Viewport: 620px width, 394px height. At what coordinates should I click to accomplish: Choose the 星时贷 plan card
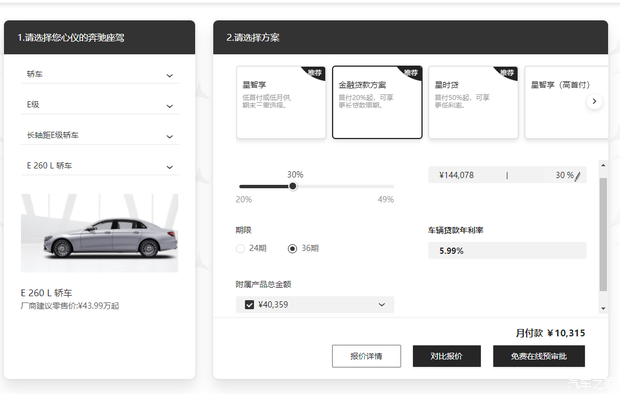point(473,102)
